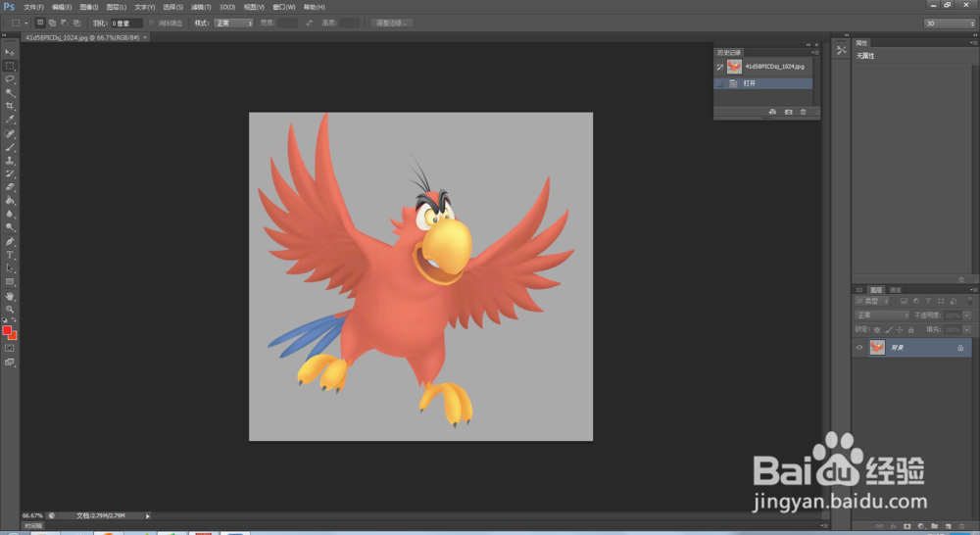Create new adjustment layer icon

[920, 527]
